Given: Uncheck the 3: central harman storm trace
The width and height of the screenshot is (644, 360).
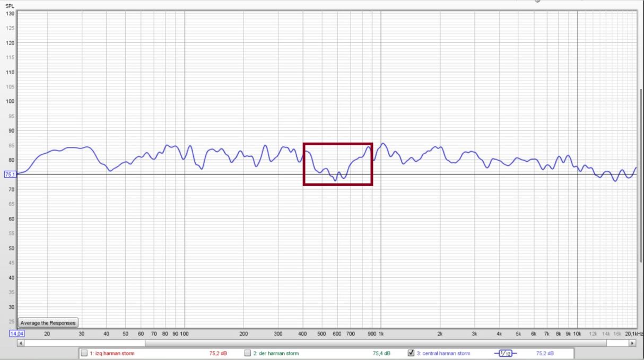Looking at the screenshot, I should [x=411, y=353].
